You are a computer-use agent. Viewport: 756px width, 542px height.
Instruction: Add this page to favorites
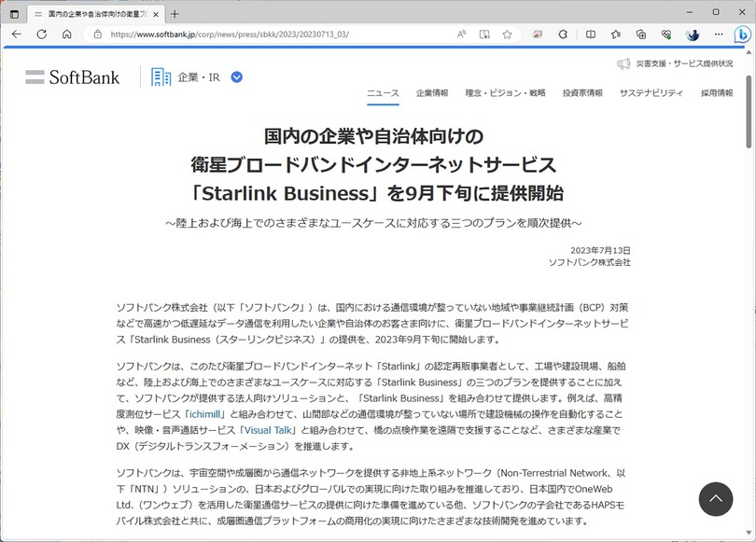point(507,35)
